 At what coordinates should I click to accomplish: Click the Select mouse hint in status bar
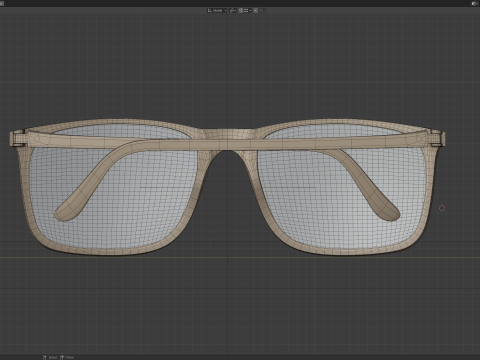(x=50, y=357)
